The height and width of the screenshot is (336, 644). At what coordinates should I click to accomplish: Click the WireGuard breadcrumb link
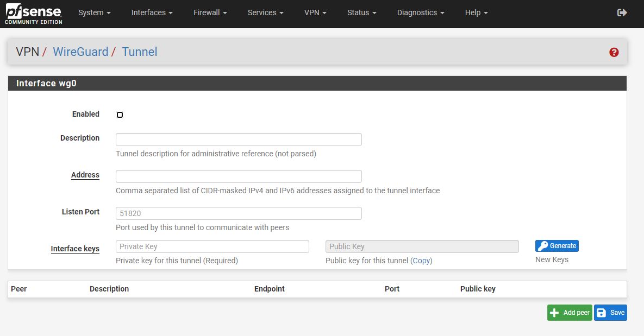click(x=80, y=52)
